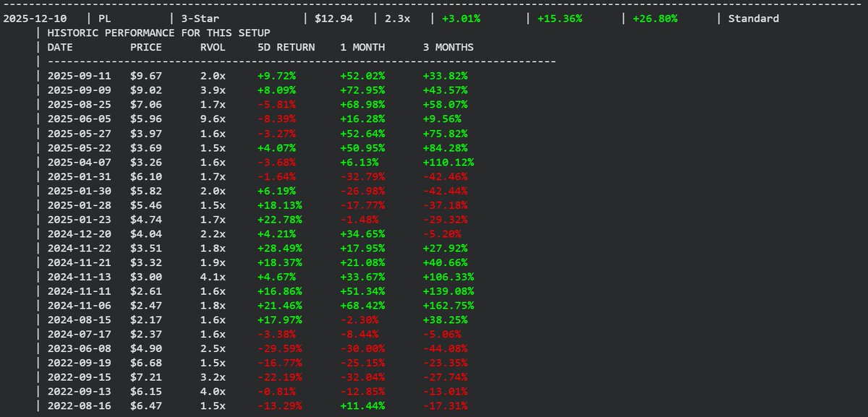
Task: Click the +34.65% one month return
Action: click(362, 233)
